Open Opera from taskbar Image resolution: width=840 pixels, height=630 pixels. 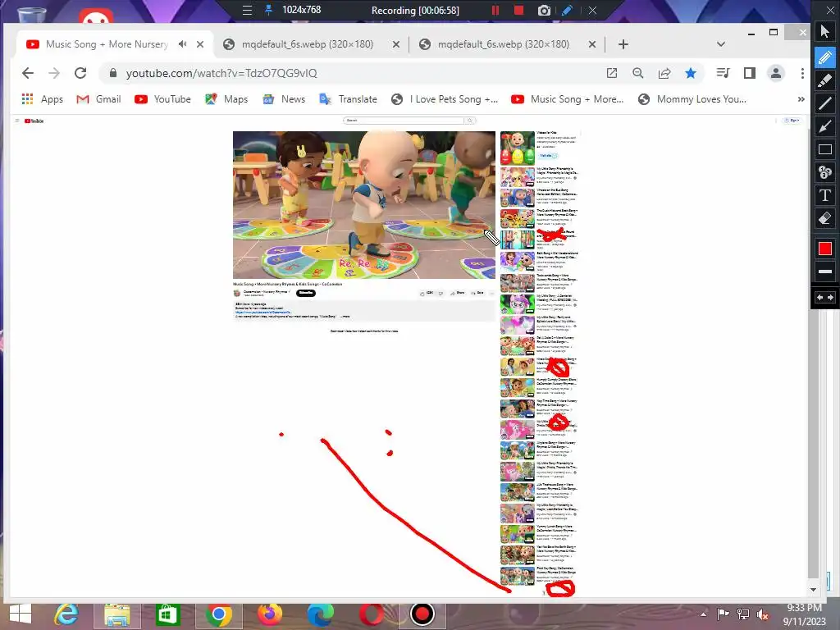point(371,614)
